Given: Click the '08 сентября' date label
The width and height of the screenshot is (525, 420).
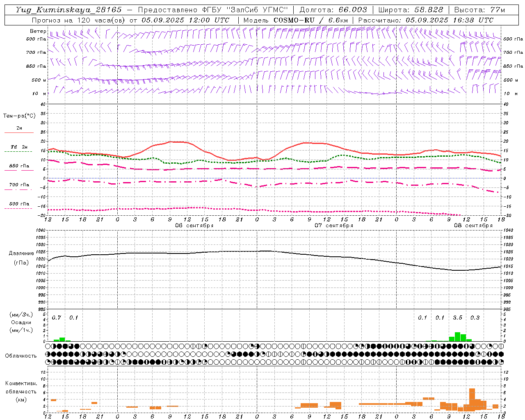Looking at the screenshot, I should pos(473,226).
